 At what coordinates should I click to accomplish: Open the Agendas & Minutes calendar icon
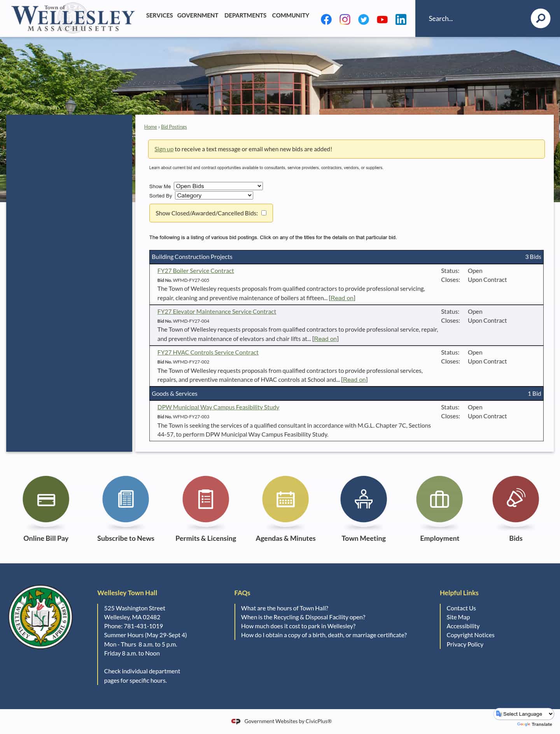point(285,499)
